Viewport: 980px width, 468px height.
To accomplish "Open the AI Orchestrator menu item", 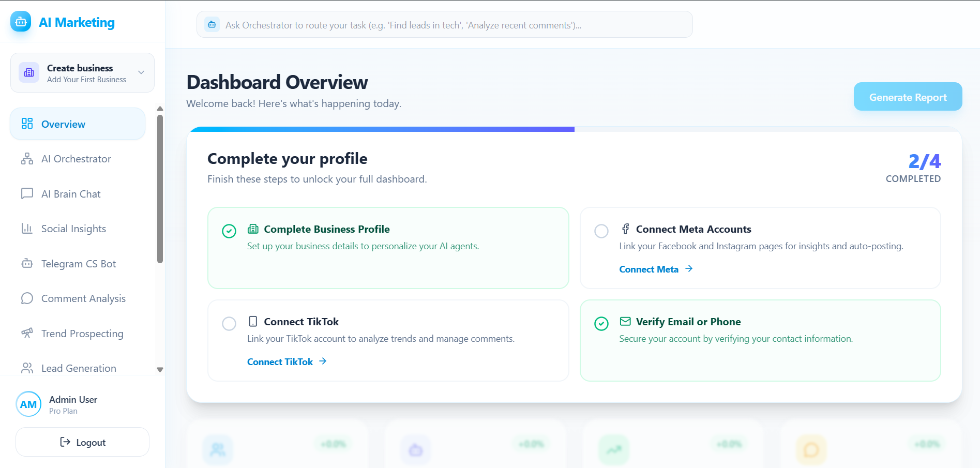I will [x=78, y=159].
